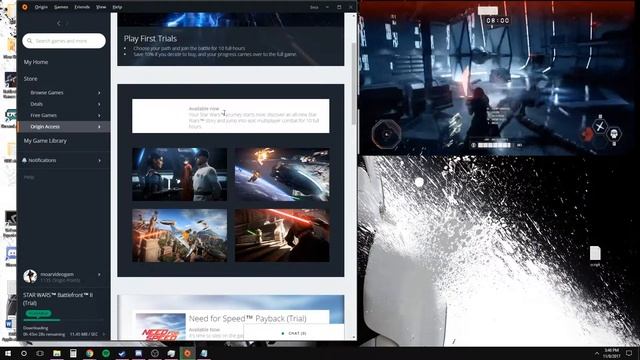This screenshot has height=360, width=640.
Task: Select Origin Access in Store section
Action: tap(45, 127)
